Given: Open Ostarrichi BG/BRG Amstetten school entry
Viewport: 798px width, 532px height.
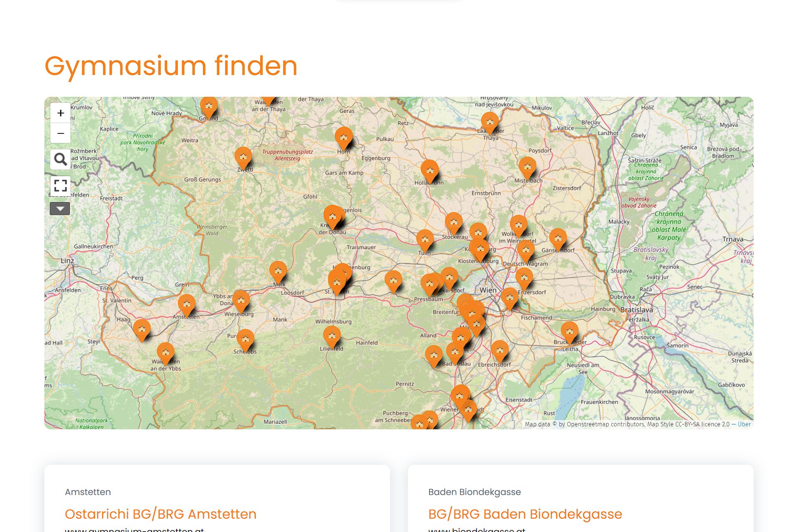Looking at the screenshot, I should tap(161, 514).
